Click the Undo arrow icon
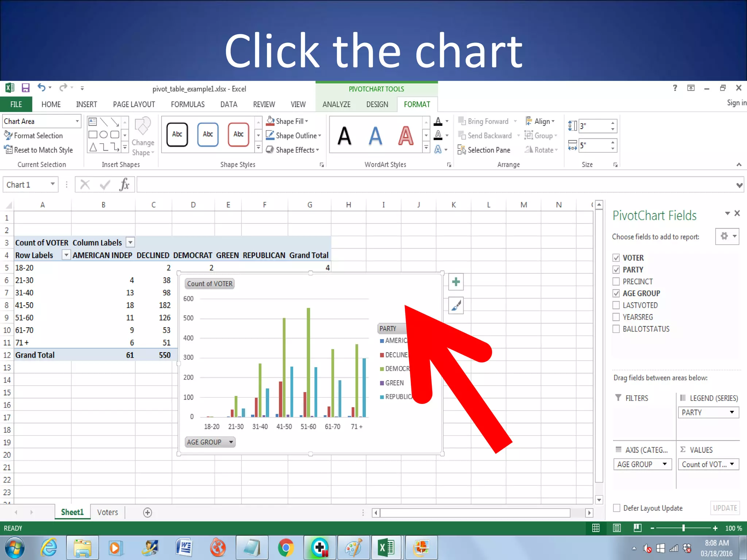This screenshot has width=747, height=560. click(42, 87)
